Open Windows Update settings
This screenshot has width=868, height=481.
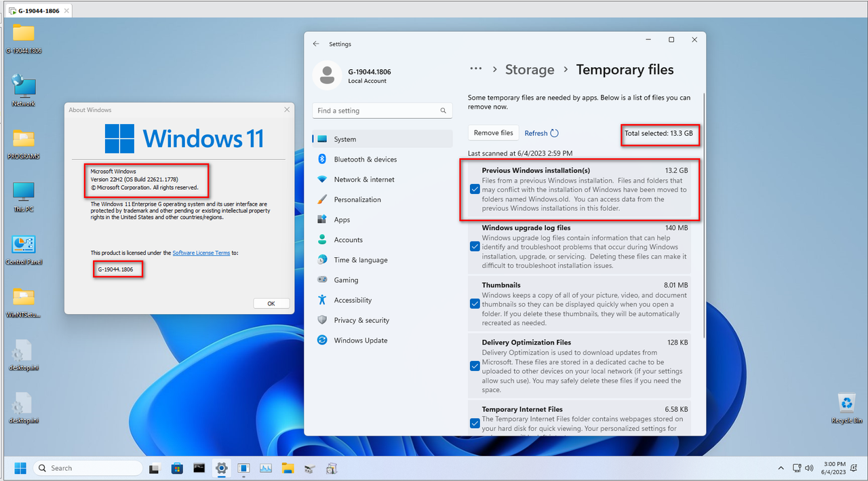[x=382, y=340]
